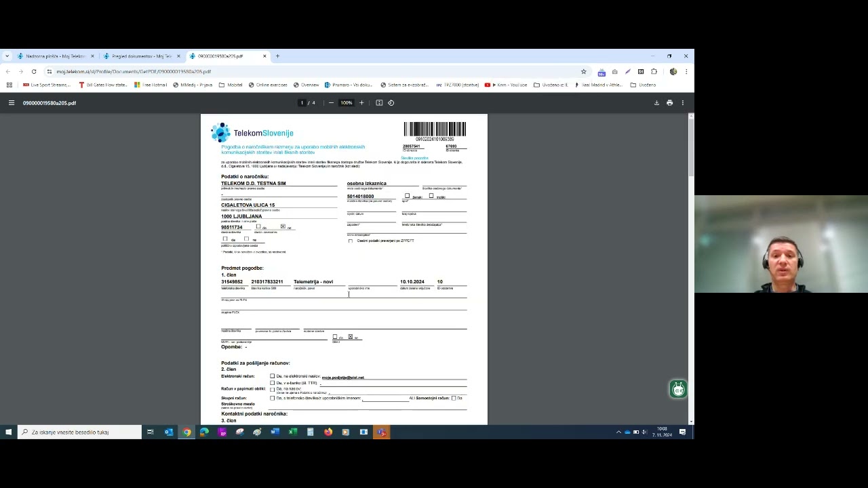The height and width of the screenshot is (488, 868).
Task: Tick Da, na elektronski naslov checkbox
Action: click(273, 376)
